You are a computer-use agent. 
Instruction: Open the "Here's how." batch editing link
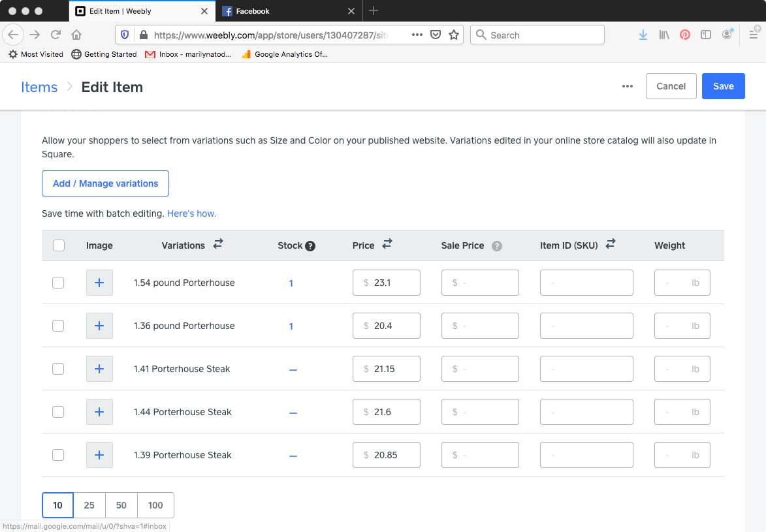pos(191,213)
